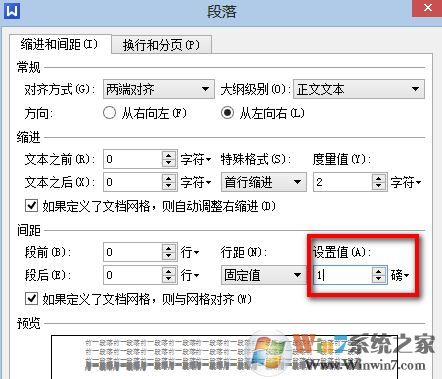Select the 从左向右 direction radio button
This screenshot has width=442, height=379.
click(x=227, y=113)
